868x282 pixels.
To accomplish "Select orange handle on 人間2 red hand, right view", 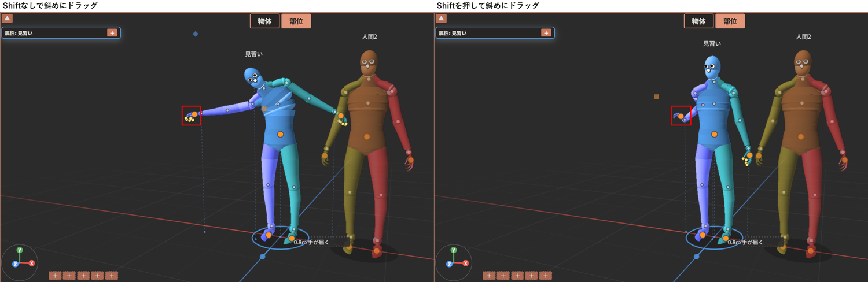I will coord(844,160).
